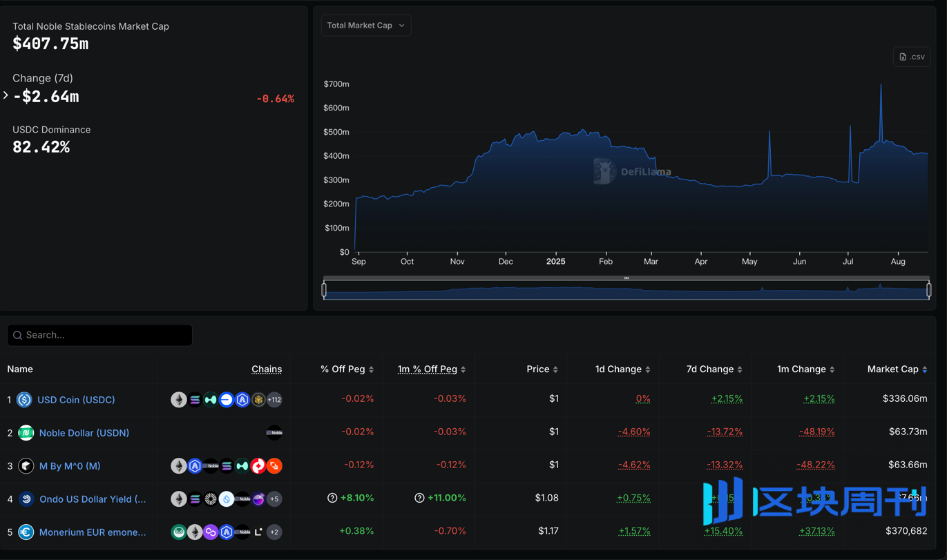Click the +5 chains badge for Ondo

click(x=274, y=499)
